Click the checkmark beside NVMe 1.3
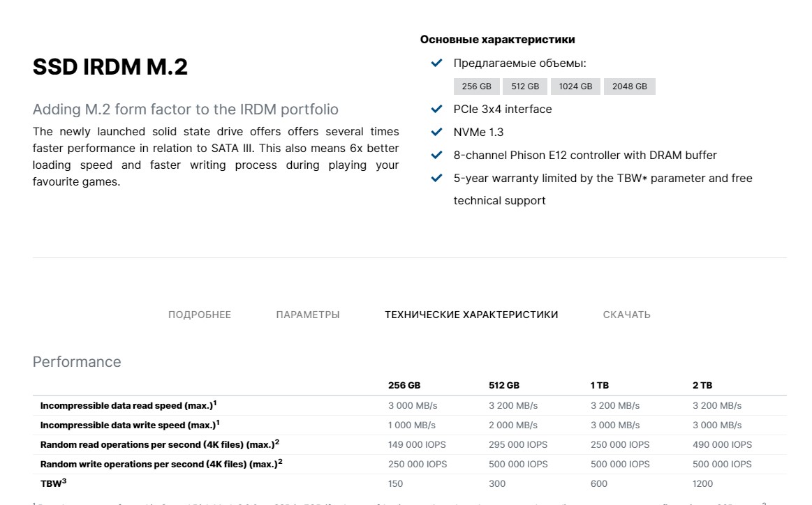Image resolution: width=812 pixels, height=505 pixels. tap(436, 132)
